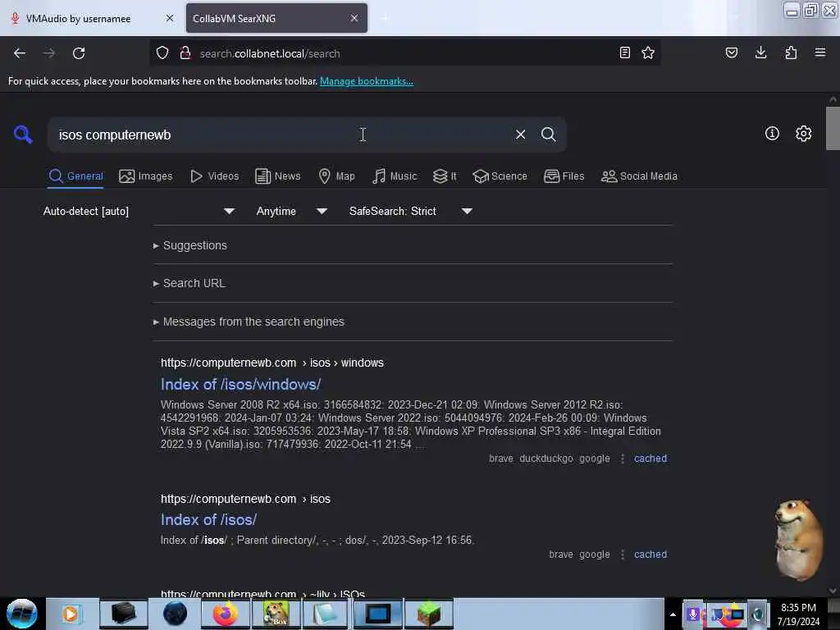Go back to the previous page
This screenshot has width=840, height=630.
[20, 53]
